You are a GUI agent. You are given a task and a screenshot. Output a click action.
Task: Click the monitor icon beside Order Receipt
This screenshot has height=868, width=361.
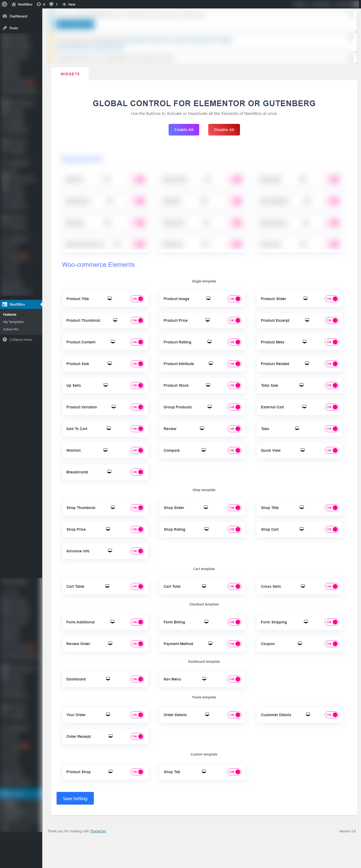[x=110, y=736]
